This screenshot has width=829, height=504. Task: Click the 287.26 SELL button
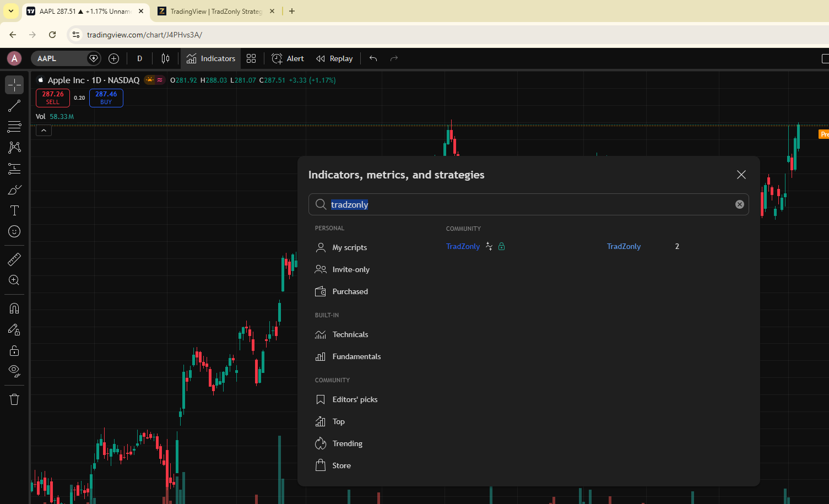53,97
